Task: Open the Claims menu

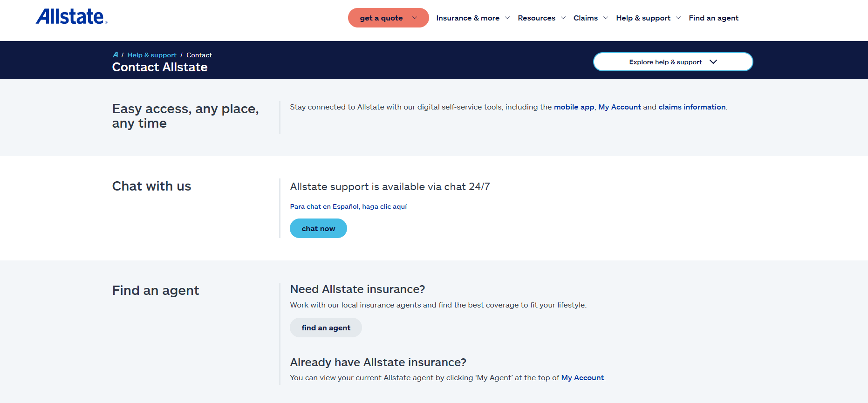Action: pos(586,18)
